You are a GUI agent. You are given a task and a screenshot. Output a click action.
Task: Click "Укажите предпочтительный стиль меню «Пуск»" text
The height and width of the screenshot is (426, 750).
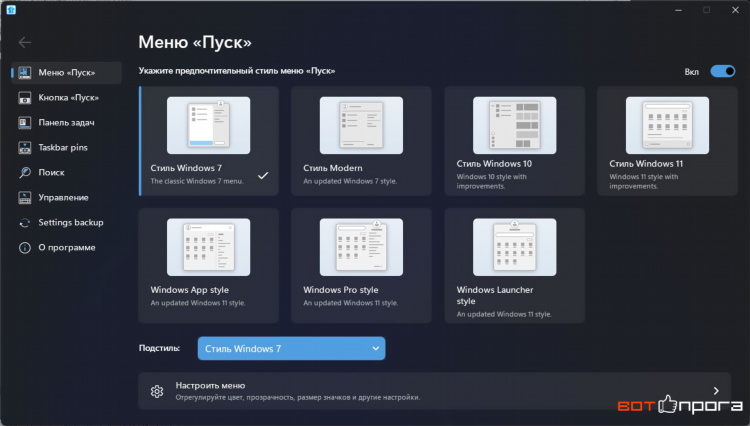click(x=237, y=71)
